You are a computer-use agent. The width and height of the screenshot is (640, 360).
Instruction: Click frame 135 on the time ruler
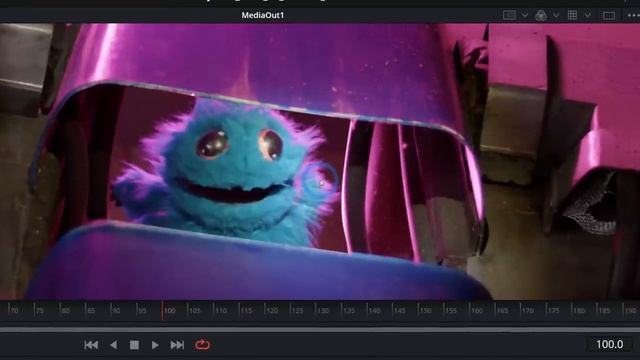coord(349,311)
